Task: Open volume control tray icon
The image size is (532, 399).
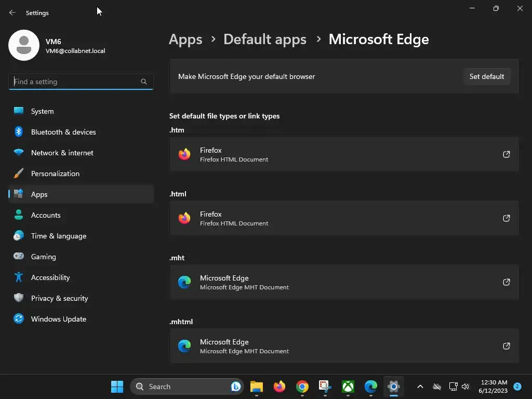Action: (465, 387)
